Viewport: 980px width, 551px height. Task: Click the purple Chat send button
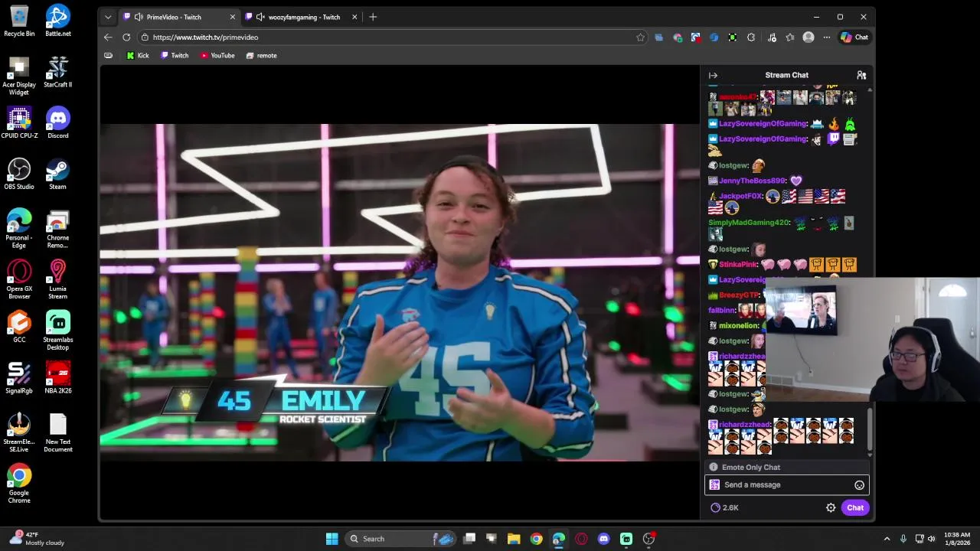pos(855,507)
